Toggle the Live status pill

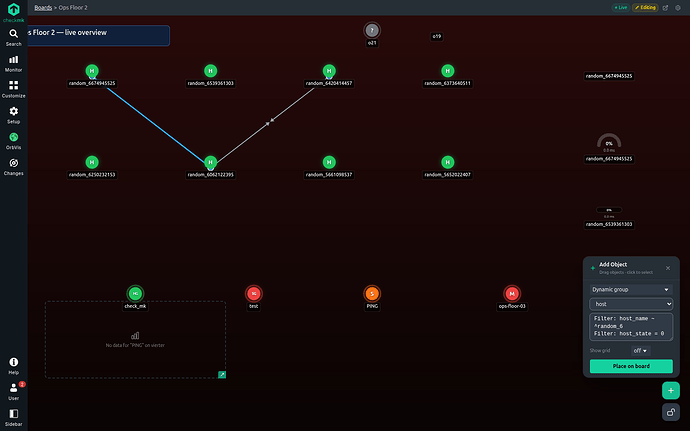pos(620,7)
